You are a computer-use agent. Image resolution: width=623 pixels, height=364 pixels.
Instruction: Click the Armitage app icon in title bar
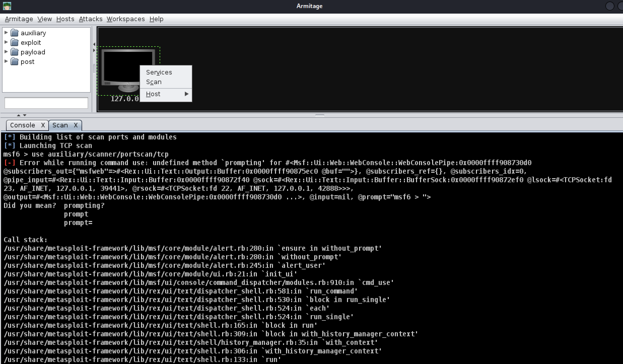point(7,6)
